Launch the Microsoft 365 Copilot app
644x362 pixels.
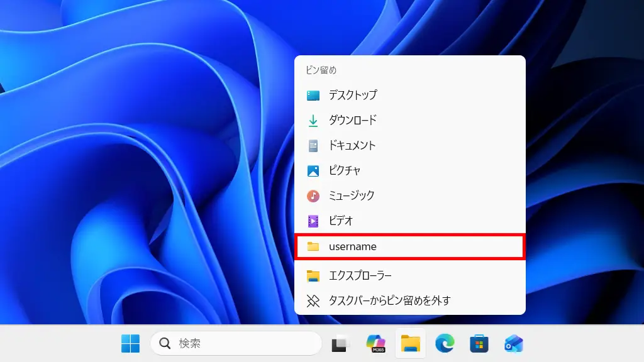375,344
